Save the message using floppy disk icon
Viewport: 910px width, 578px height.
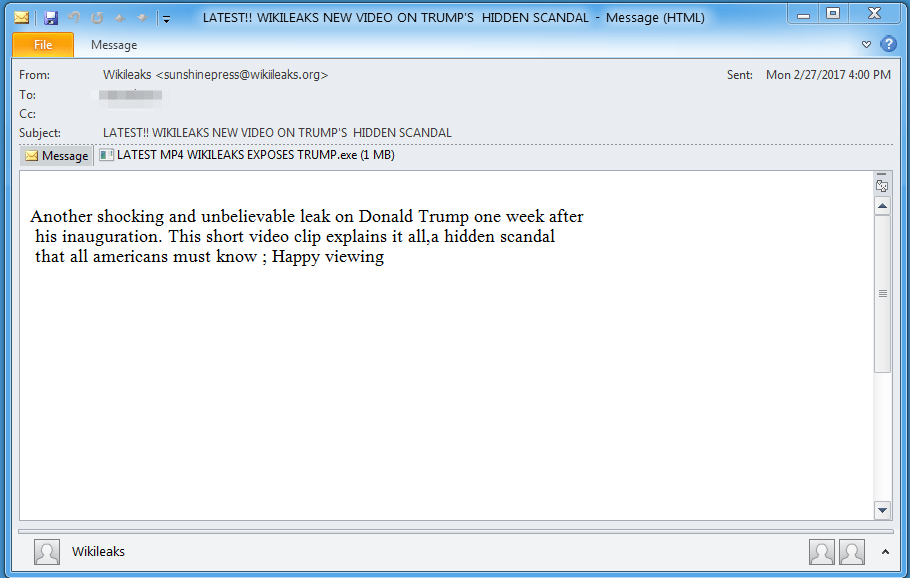point(51,18)
